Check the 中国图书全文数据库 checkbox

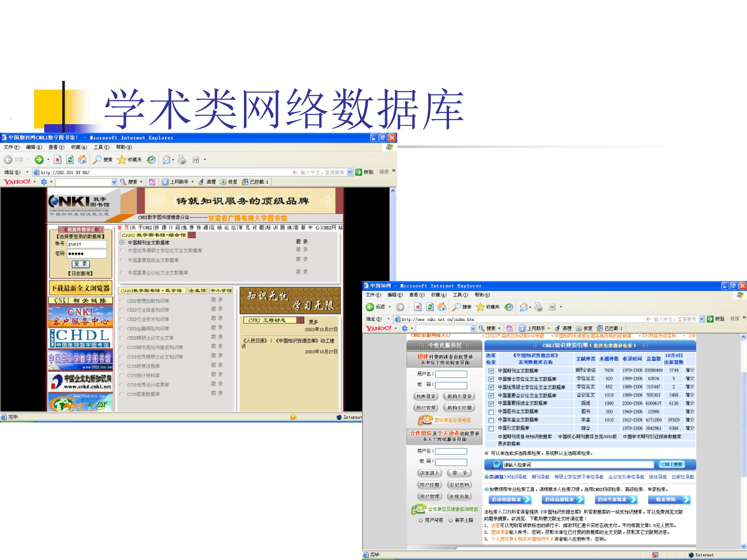coord(491,412)
